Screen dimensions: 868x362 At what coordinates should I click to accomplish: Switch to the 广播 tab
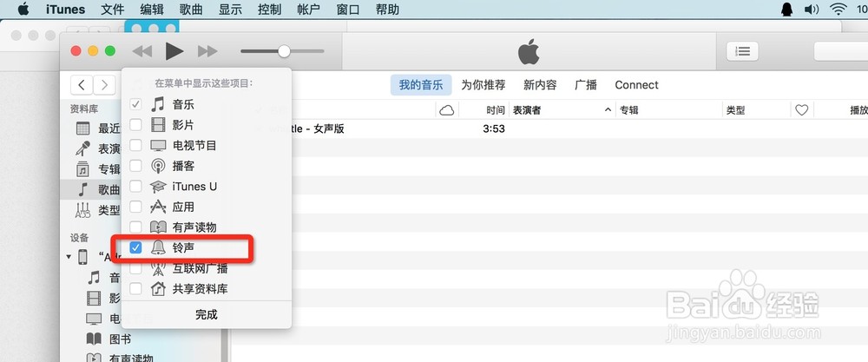click(x=586, y=85)
